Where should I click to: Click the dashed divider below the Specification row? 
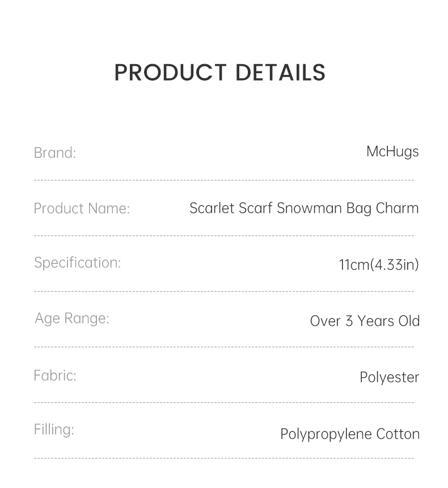click(x=224, y=291)
